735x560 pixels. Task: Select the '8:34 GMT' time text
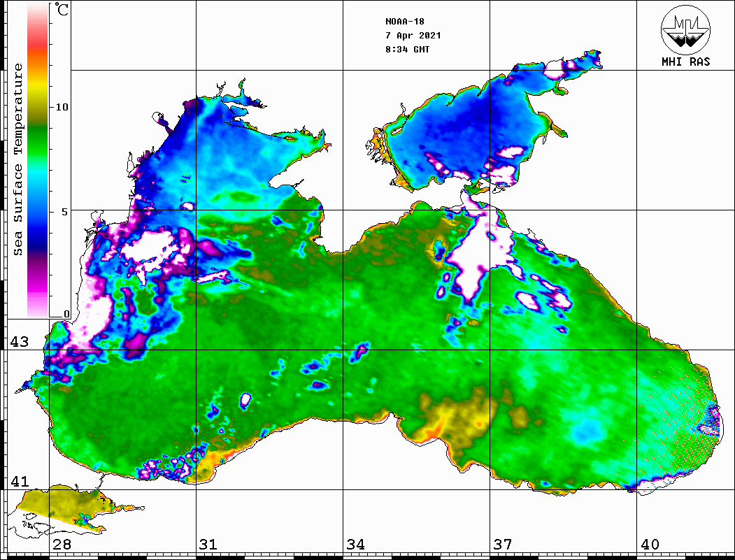click(x=407, y=49)
